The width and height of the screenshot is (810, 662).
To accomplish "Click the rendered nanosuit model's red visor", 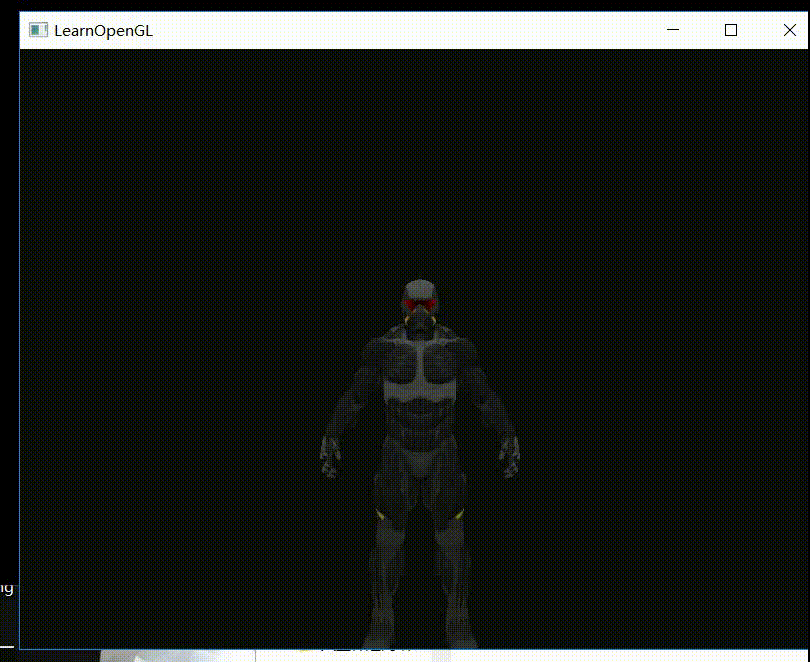I will tap(419, 304).
